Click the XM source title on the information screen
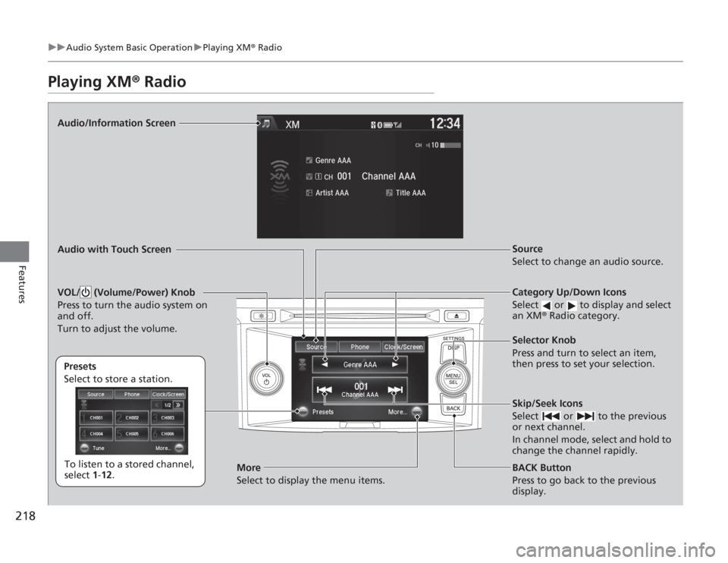Screen dimensions: 728x563 coord(293,124)
